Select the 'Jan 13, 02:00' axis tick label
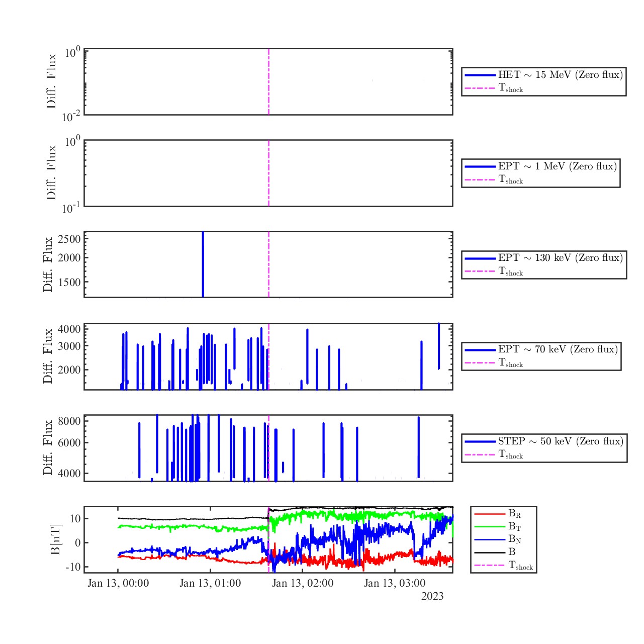This screenshot has width=644, height=644. [303, 583]
